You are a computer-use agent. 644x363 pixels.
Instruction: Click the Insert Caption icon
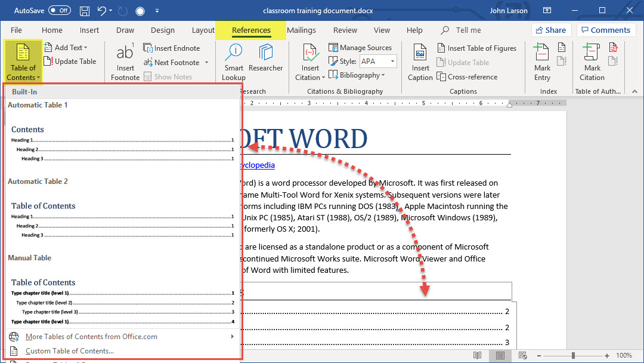pyautogui.click(x=420, y=62)
